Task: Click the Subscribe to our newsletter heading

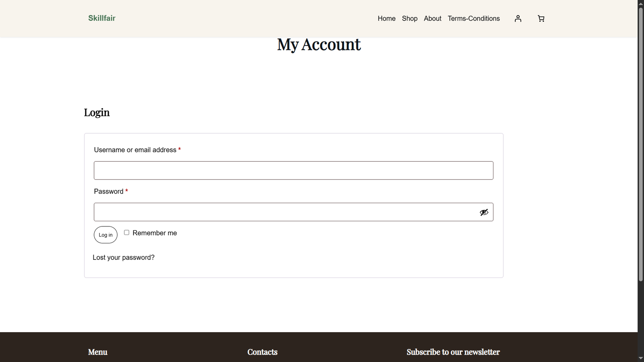Action: click(x=453, y=352)
